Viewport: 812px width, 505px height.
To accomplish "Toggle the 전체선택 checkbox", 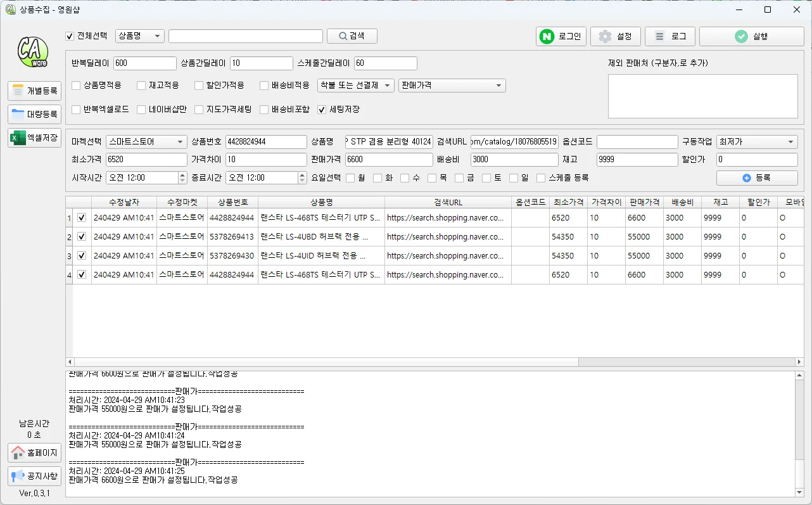I will click(70, 36).
